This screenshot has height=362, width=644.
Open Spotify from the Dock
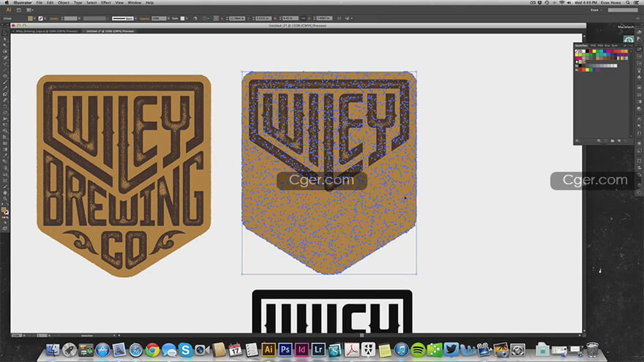418,350
